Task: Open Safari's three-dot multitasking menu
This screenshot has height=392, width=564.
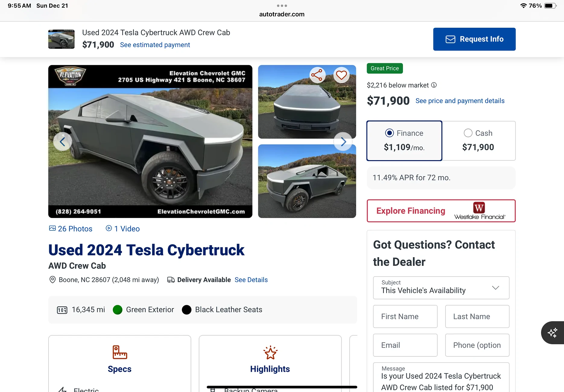Action: point(282,6)
